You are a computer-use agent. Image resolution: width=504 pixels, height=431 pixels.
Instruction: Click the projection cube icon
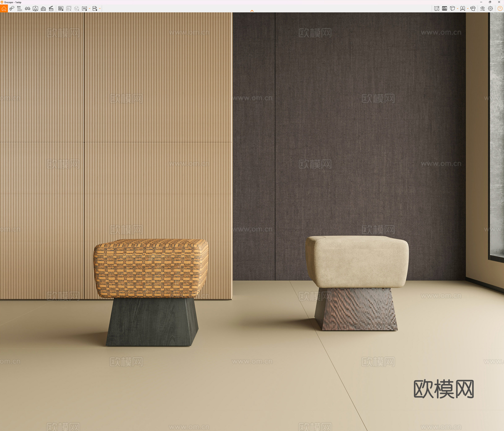pos(452,8)
